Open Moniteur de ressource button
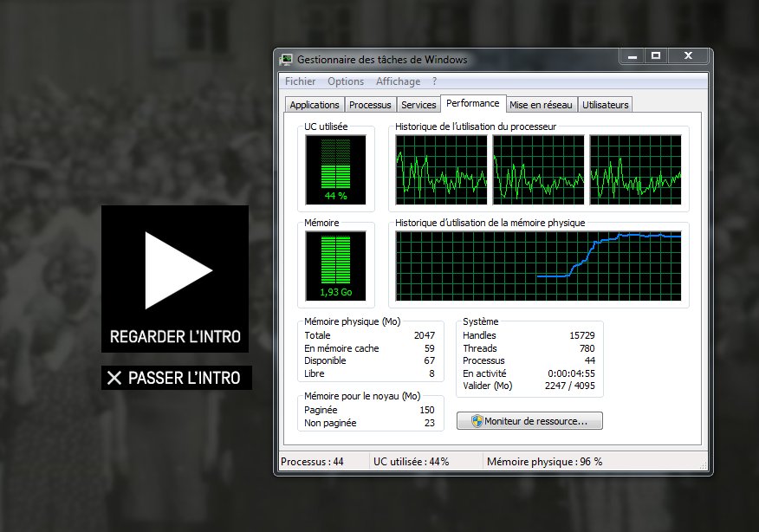 tap(529, 421)
